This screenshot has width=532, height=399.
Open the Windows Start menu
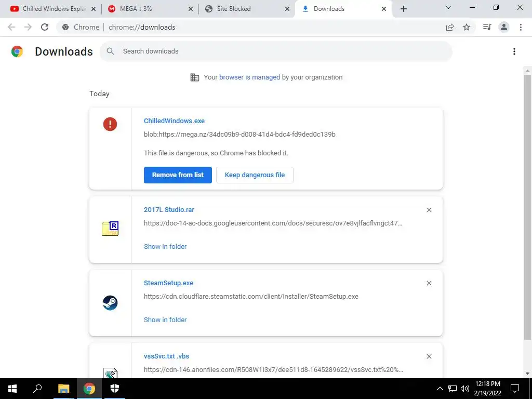(x=12, y=389)
